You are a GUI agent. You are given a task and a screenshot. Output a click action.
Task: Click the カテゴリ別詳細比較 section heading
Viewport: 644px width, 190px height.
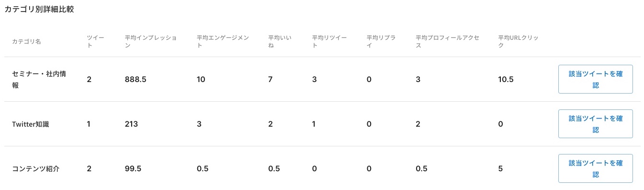[x=39, y=10]
